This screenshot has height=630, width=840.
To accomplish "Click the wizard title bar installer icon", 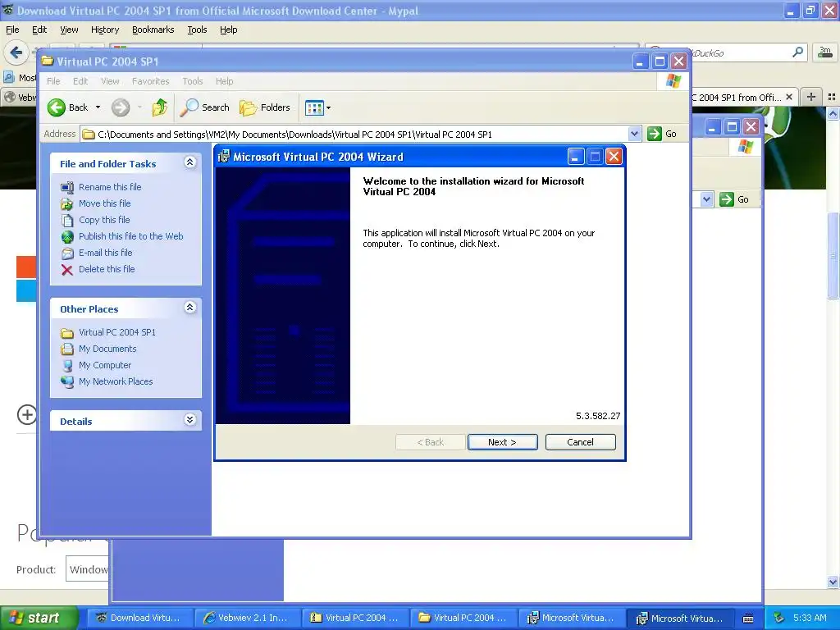I will 223,157.
